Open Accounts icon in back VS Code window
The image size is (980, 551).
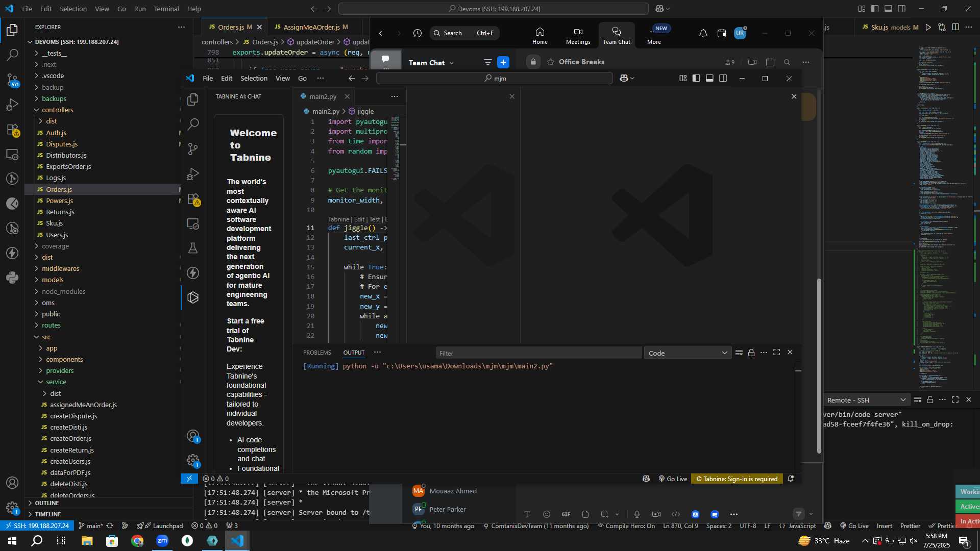[x=12, y=483]
